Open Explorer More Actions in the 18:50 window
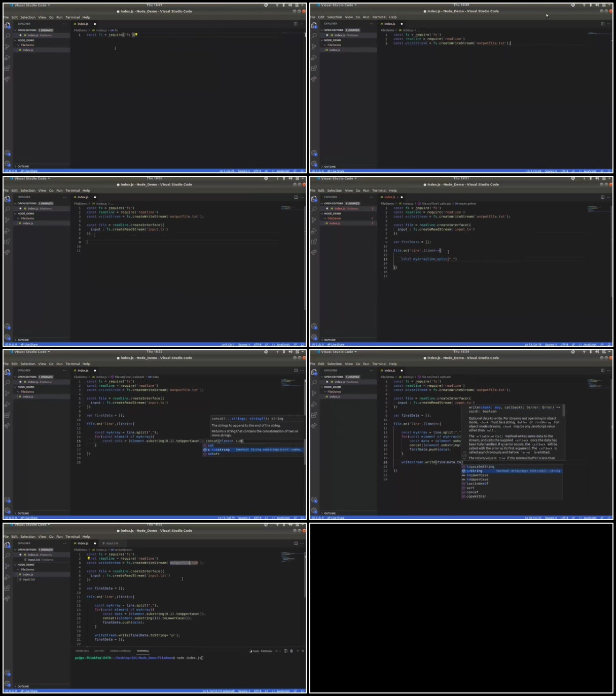The height and width of the screenshot is (696, 616). click(65, 197)
